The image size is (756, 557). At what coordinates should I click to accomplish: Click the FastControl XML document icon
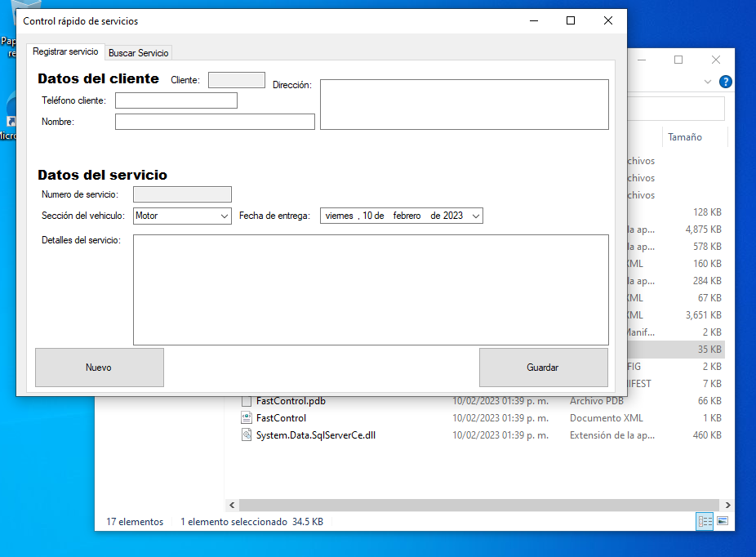(x=247, y=417)
